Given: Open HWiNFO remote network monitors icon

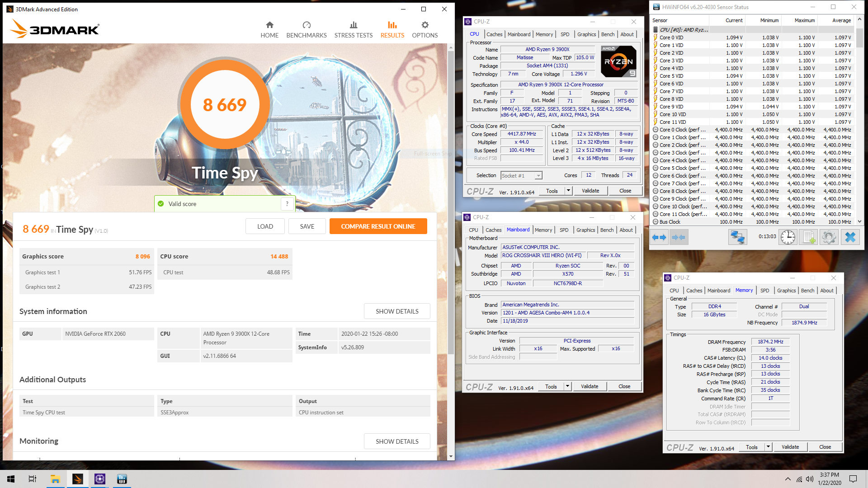Looking at the screenshot, I should (737, 237).
